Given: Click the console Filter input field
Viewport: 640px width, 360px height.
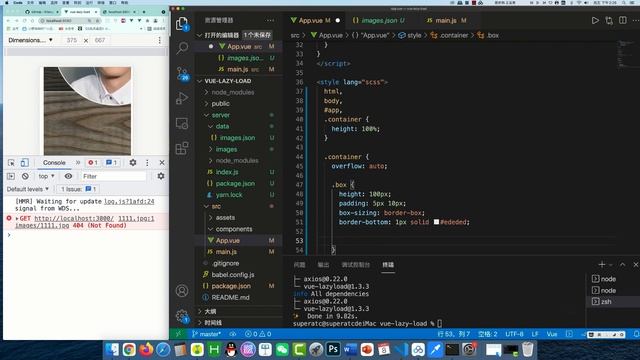Looking at the screenshot, I should tap(113, 176).
